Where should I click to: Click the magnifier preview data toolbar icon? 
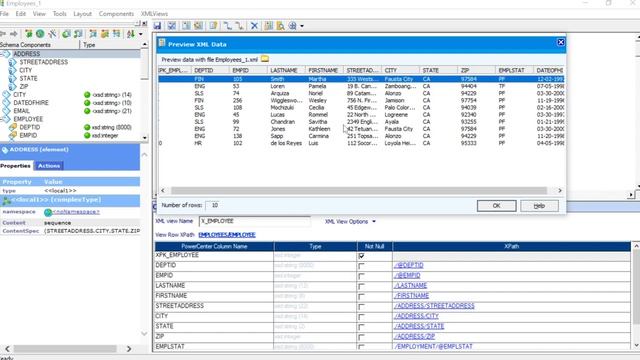[x=280, y=26]
